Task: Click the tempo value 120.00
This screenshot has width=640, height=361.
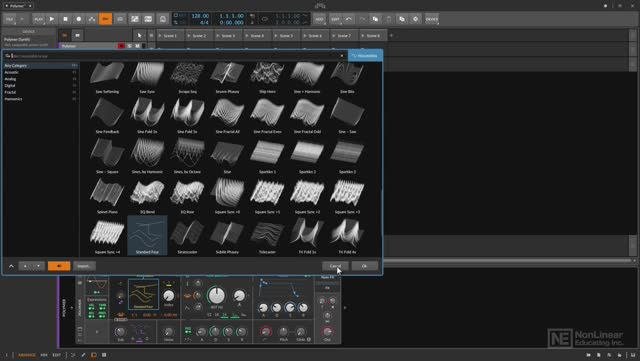Action: click(200, 16)
